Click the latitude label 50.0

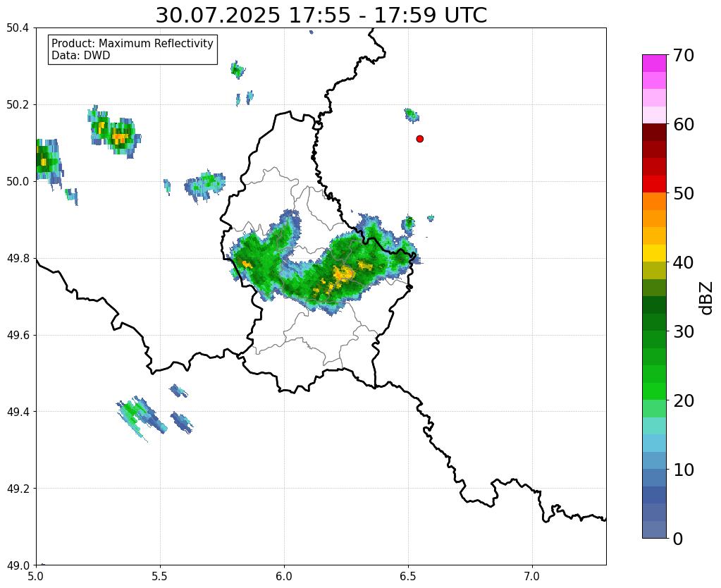click(18, 181)
